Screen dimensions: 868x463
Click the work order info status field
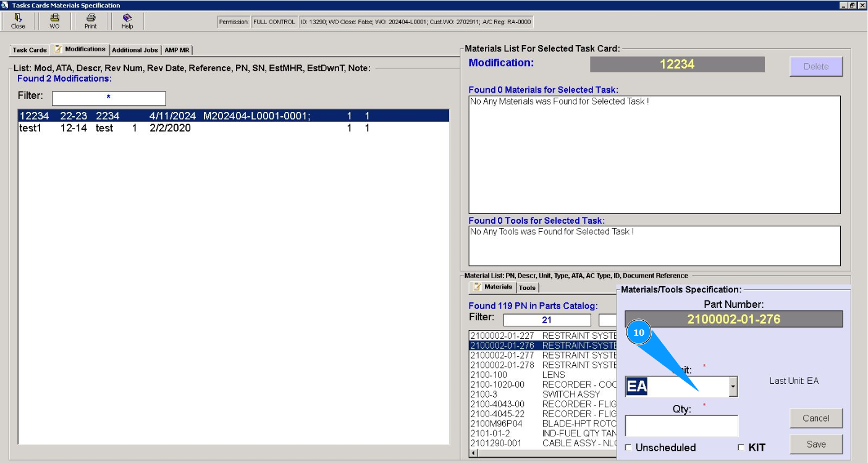pos(415,22)
